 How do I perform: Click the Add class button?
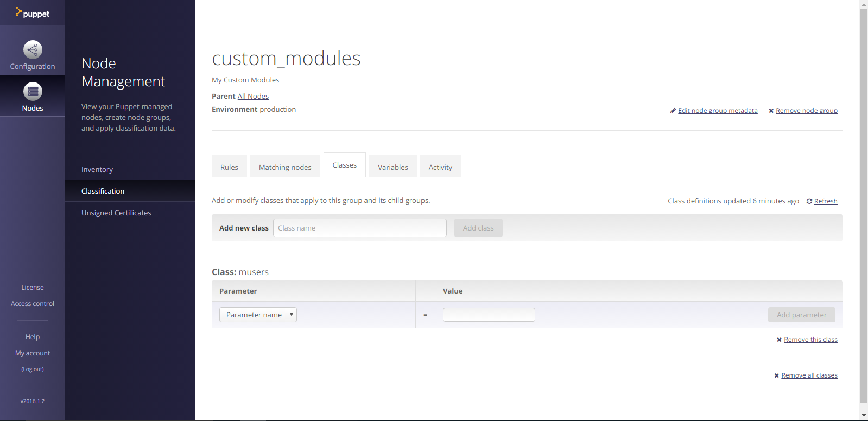(478, 228)
